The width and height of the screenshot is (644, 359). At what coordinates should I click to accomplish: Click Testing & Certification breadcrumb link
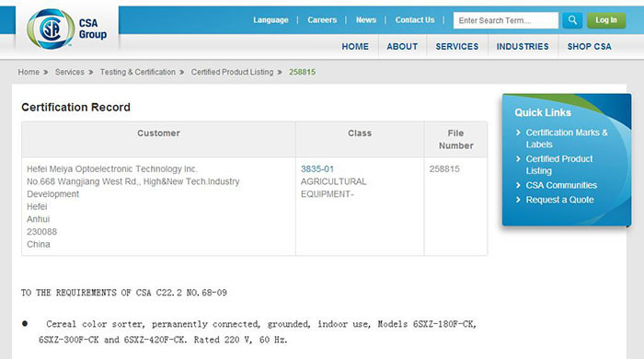[138, 72]
